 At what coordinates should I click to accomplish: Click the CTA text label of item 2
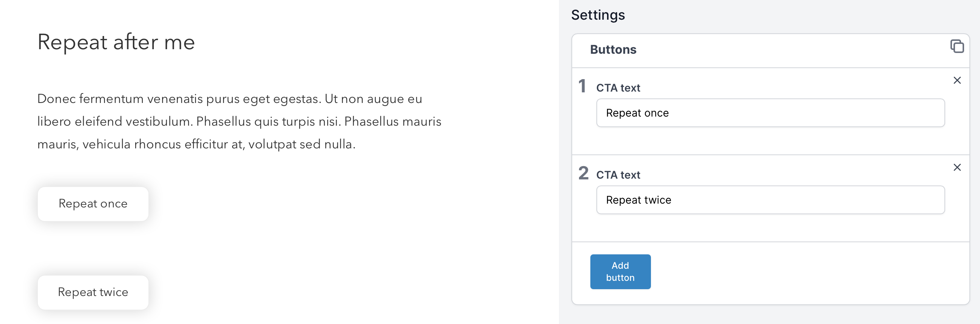click(618, 175)
